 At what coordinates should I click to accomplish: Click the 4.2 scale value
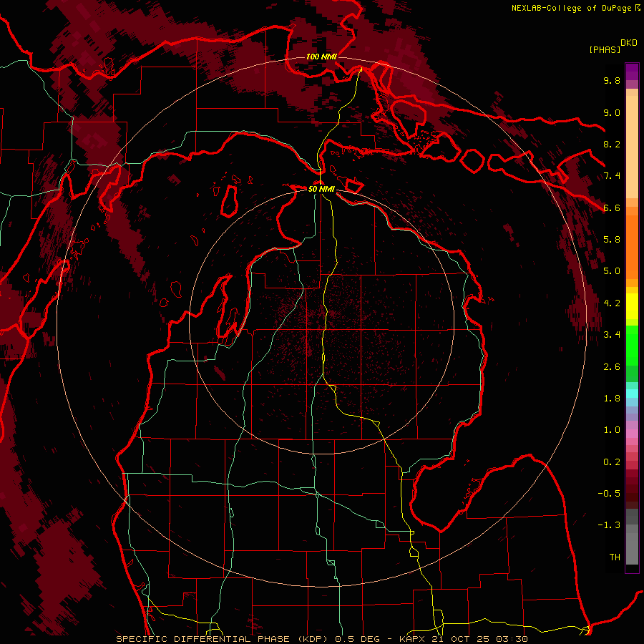[612, 303]
